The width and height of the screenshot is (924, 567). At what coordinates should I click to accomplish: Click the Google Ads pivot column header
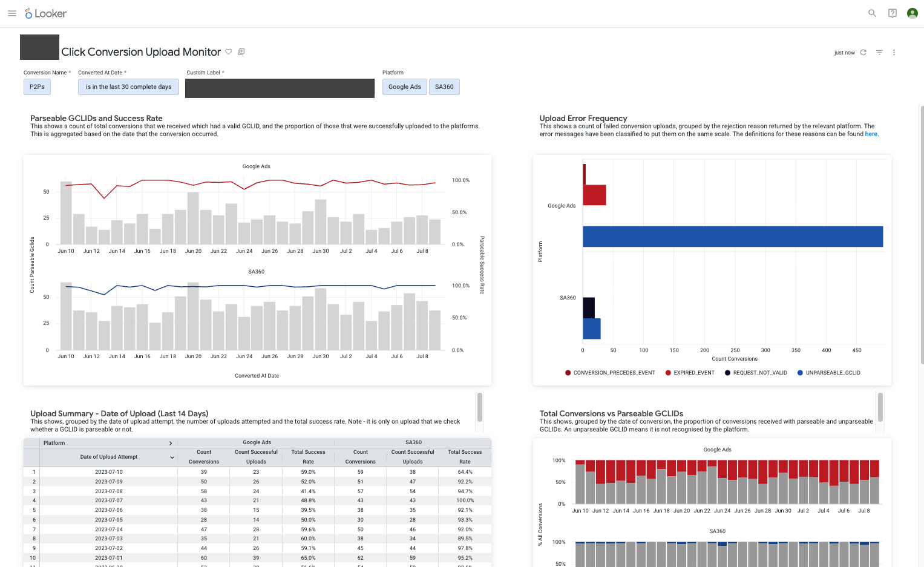click(257, 443)
